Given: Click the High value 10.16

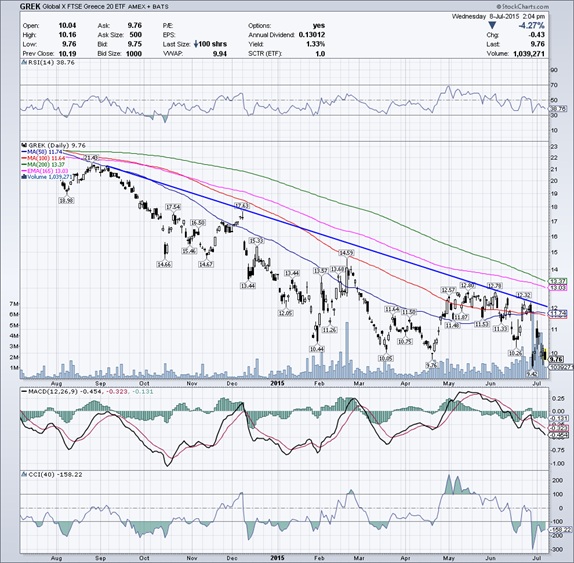Looking at the screenshot, I should (x=67, y=35).
